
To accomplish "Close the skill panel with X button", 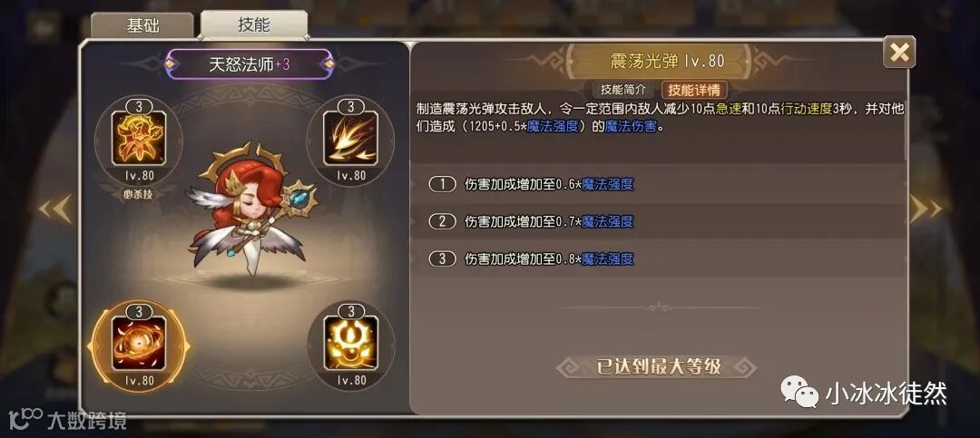I will pyautogui.click(x=898, y=53).
